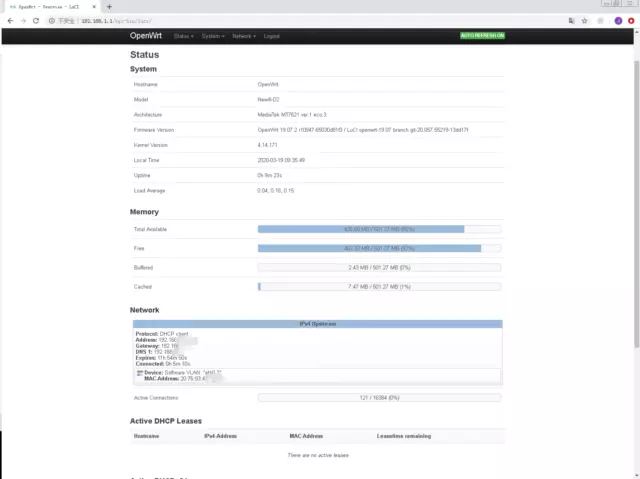
Task: Click the Active DHCP Leases heading
Action: pyautogui.click(x=166, y=421)
